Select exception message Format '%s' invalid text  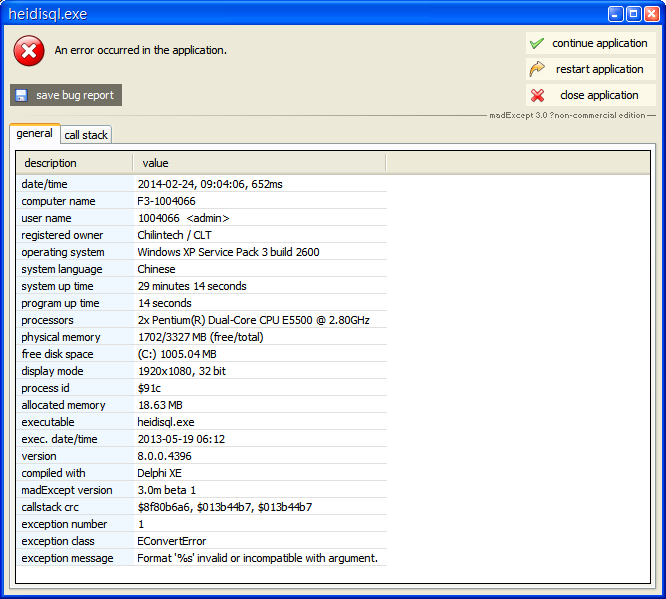pos(257,558)
